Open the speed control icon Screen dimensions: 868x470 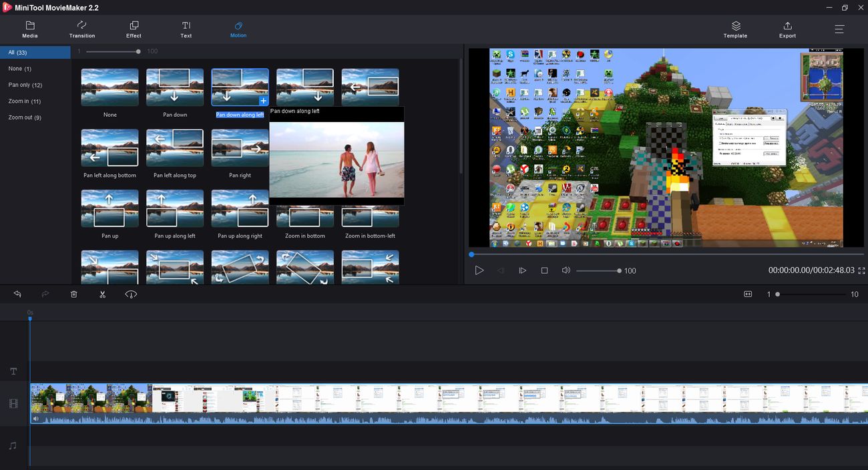(x=131, y=294)
